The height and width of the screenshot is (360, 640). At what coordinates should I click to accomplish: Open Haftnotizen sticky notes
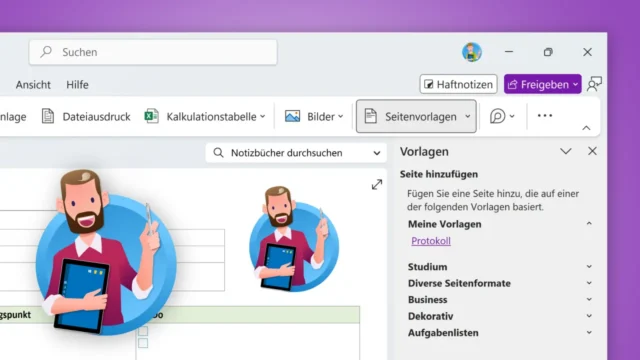click(x=458, y=84)
